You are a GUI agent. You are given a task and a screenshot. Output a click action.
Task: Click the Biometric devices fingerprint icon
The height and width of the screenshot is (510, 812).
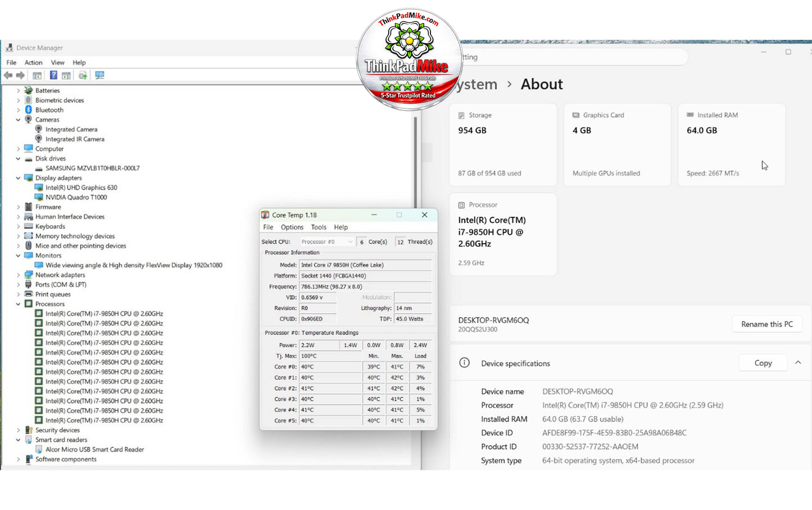29,100
